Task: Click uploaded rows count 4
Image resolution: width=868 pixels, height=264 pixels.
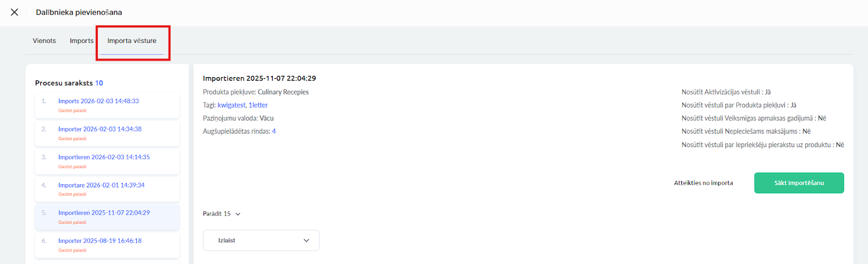Action: tap(274, 131)
